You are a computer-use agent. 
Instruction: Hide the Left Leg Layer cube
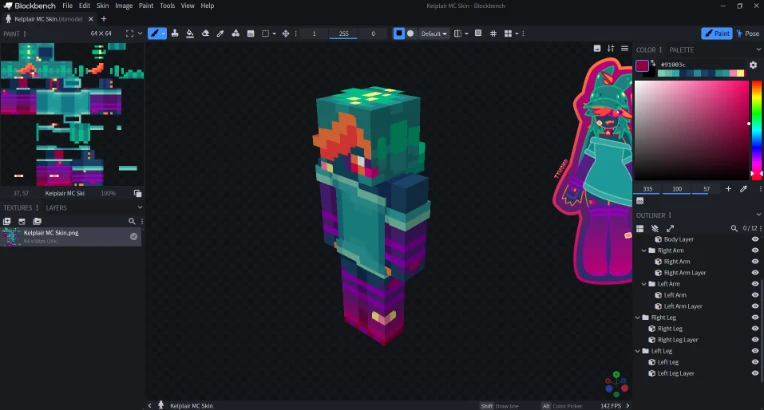755,373
